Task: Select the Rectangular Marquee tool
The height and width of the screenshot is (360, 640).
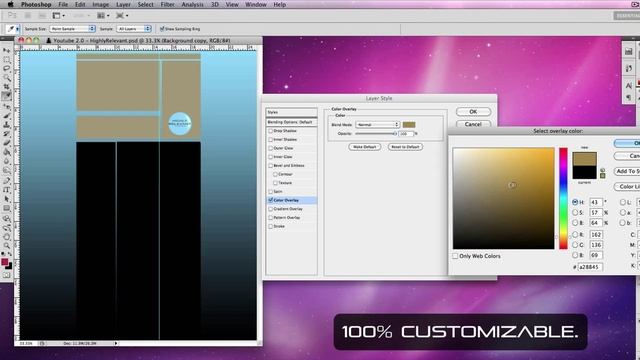Action: [7, 60]
